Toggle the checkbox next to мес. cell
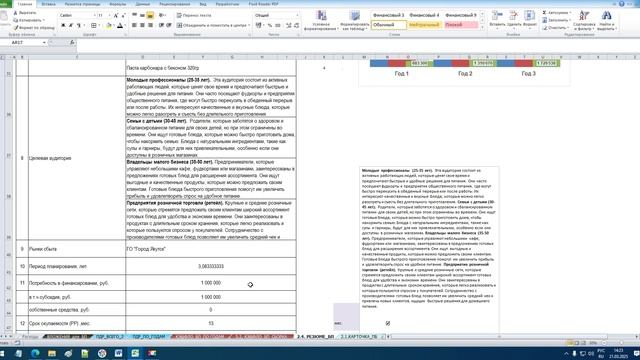Viewport: 640px width, 360px height. (388, 323)
